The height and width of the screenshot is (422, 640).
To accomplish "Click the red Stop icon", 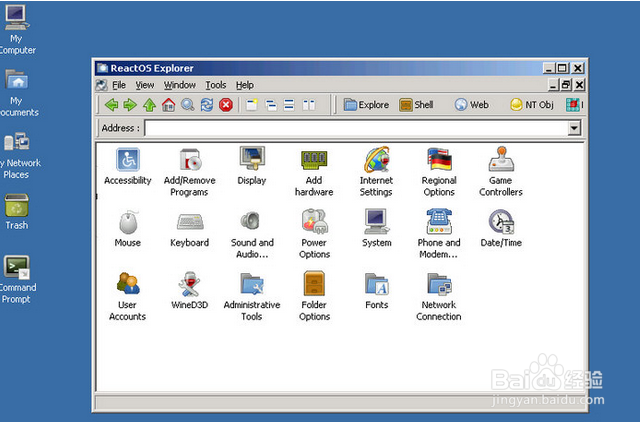I will [x=226, y=105].
